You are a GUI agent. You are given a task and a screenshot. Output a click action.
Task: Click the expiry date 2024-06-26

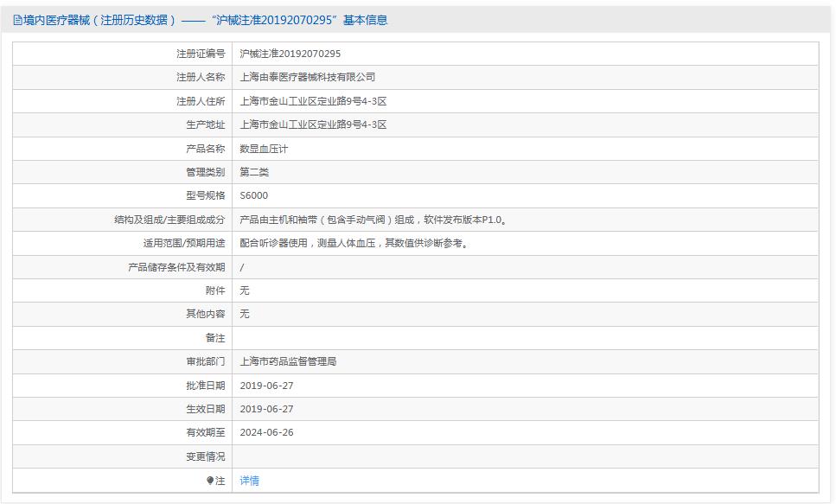[x=265, y=432]
